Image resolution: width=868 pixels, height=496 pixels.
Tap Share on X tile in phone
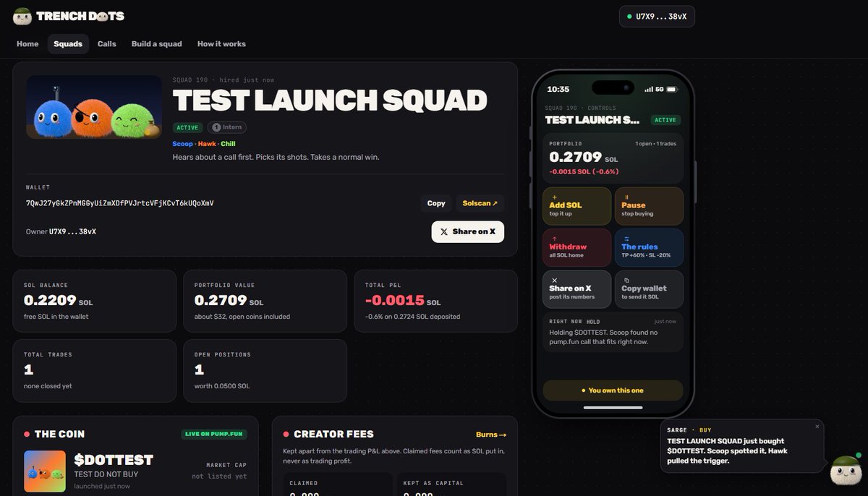click(577, 289)
